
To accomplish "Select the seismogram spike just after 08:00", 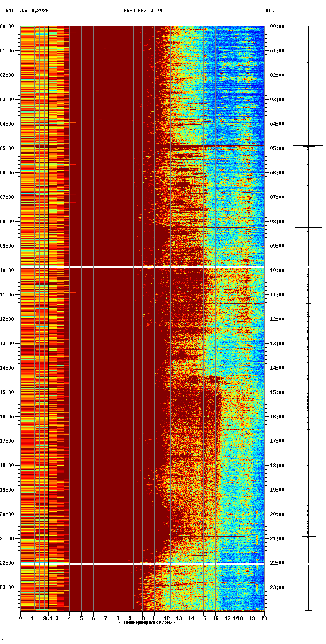I will coord(308,228).
